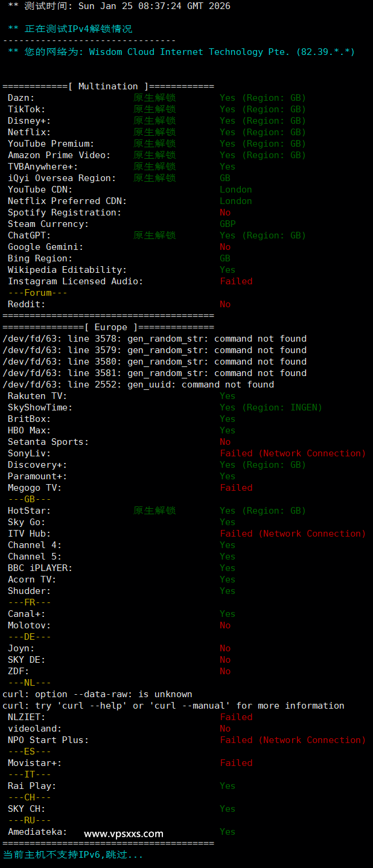
Task: Click the GBP Steam Currency value
Action: tap(228, 224)
